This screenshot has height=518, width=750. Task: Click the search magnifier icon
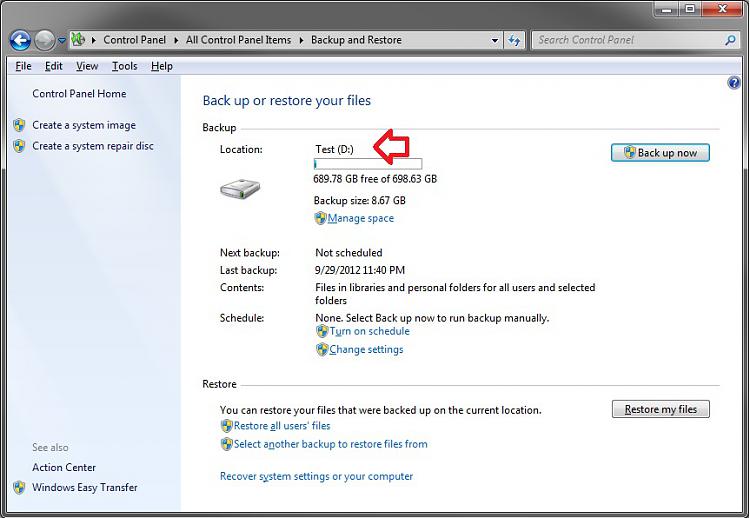point(730,40)
